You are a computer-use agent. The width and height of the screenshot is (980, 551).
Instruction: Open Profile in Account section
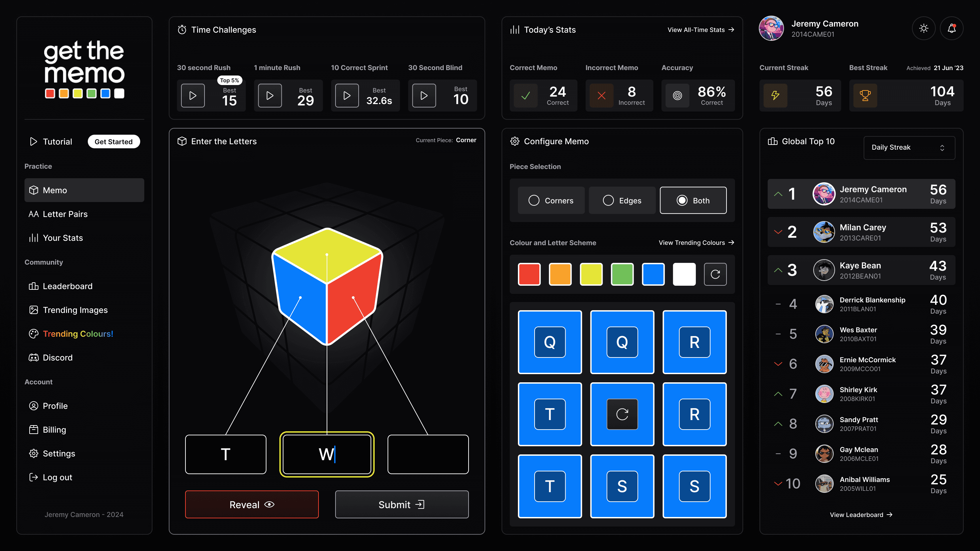click(x=84, y=406)
